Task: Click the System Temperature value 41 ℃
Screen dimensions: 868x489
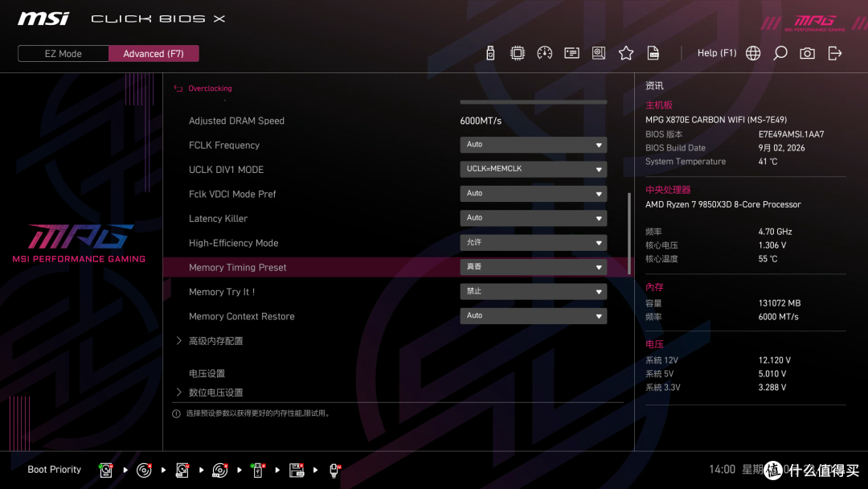Action: coord(768,162)
